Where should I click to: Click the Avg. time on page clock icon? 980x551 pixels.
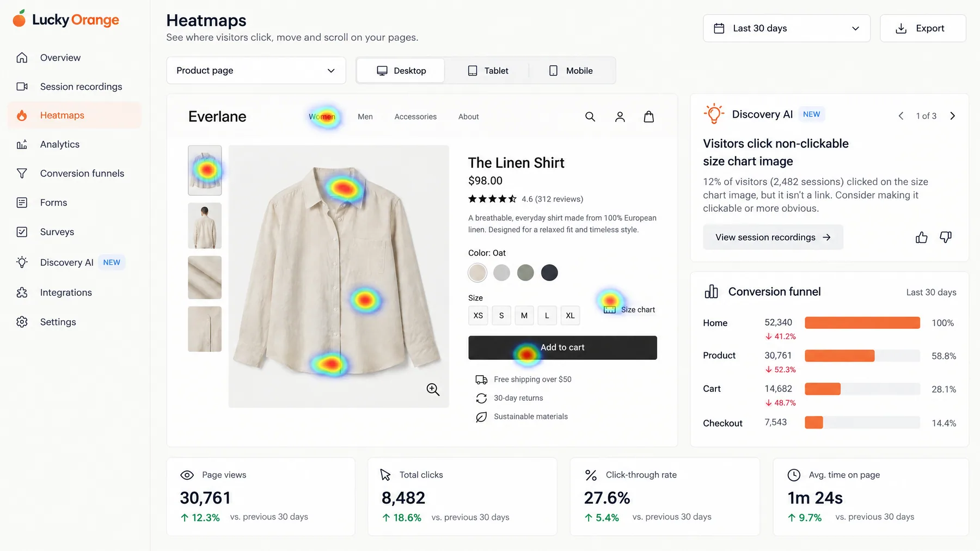(794, 475)
